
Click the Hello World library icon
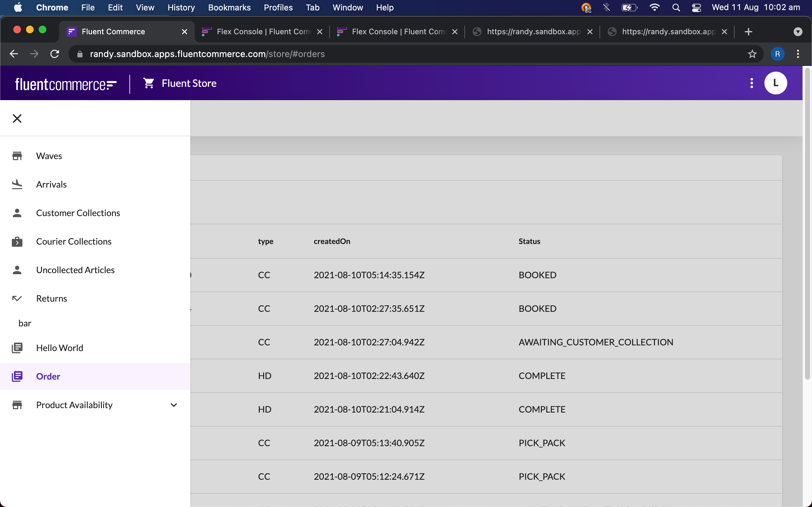point(17,348)
